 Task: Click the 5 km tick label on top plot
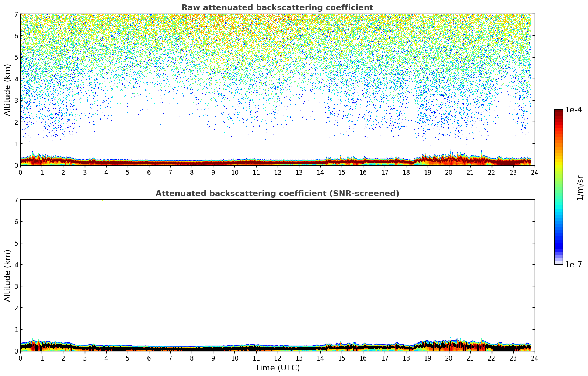[16, 58]
